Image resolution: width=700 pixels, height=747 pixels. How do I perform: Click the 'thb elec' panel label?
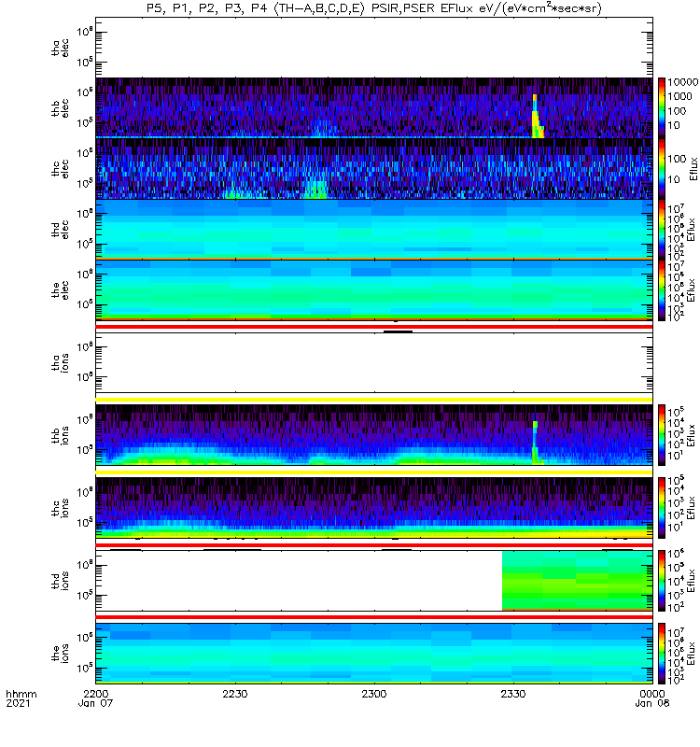coord(60,108)
